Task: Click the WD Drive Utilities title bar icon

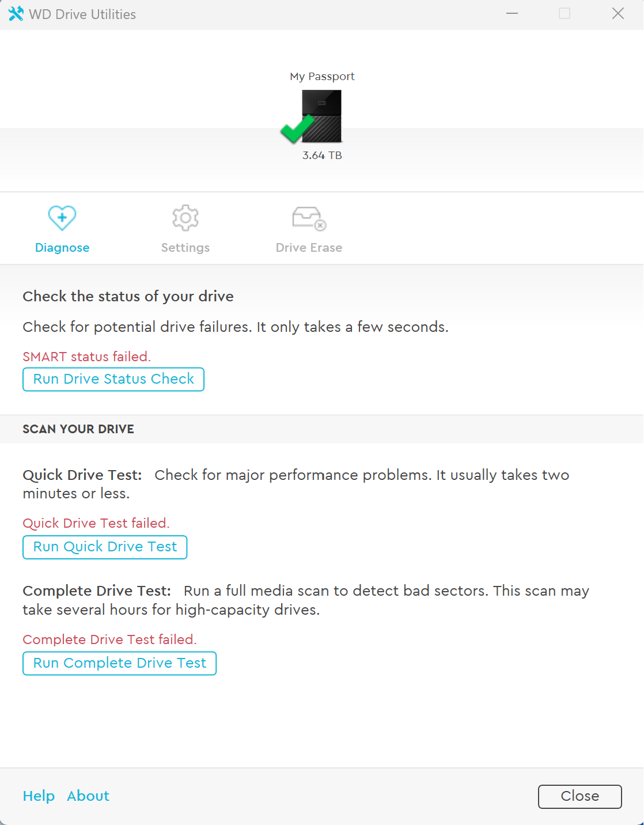Action: click(16, 14)
